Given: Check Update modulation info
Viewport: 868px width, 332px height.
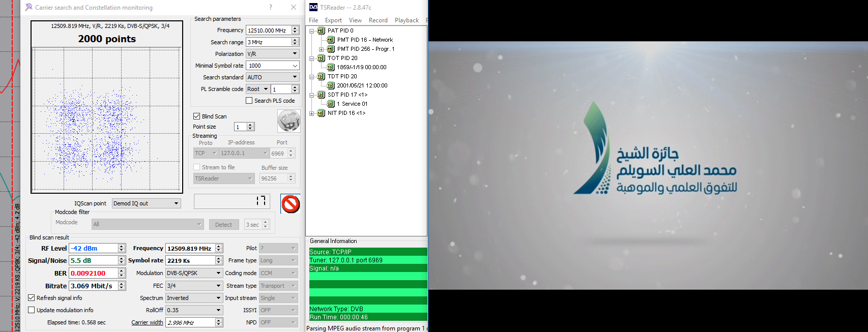Looking at the screenshot, I should [x=31, y=310].
